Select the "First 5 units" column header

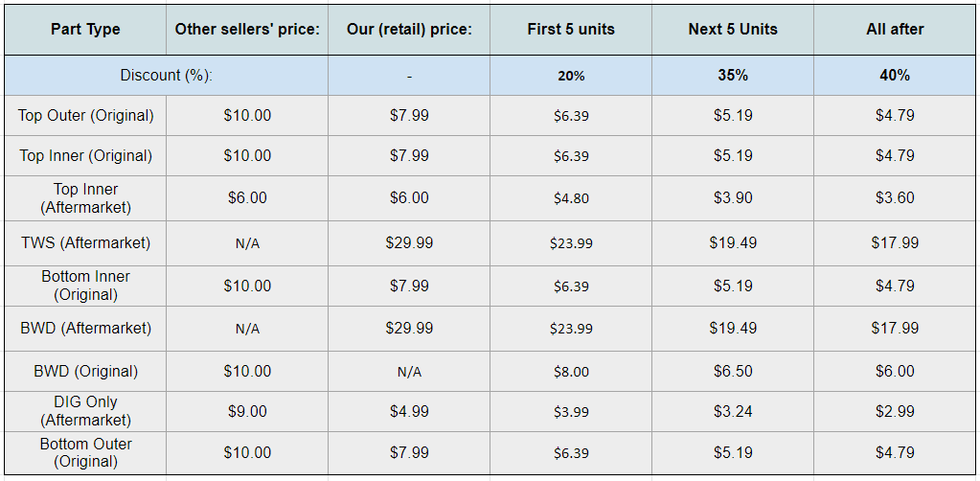tap(571, 29)
